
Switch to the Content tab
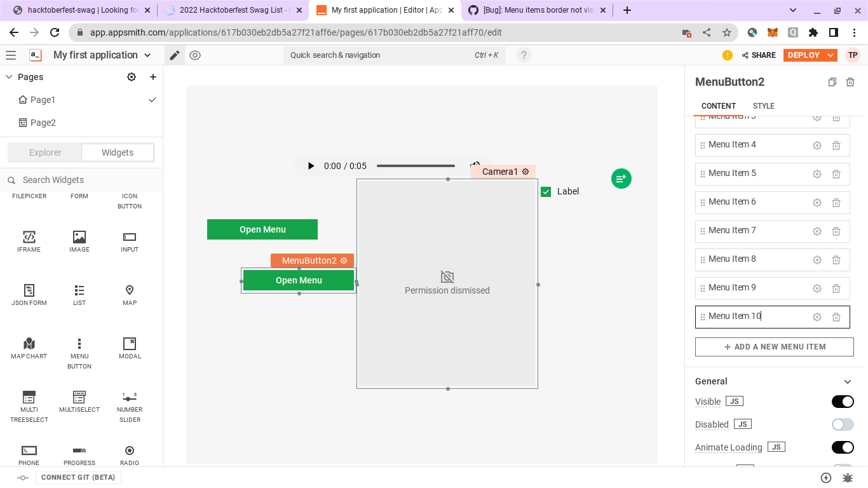[x=719, y=106]
